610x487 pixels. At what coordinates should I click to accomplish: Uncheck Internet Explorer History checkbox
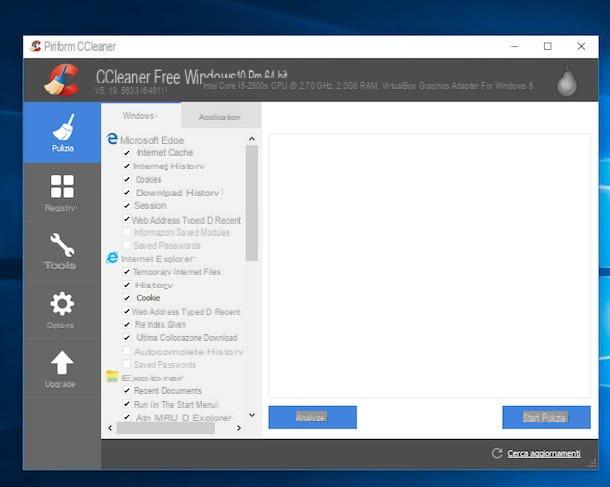click(x=127, y=285)
